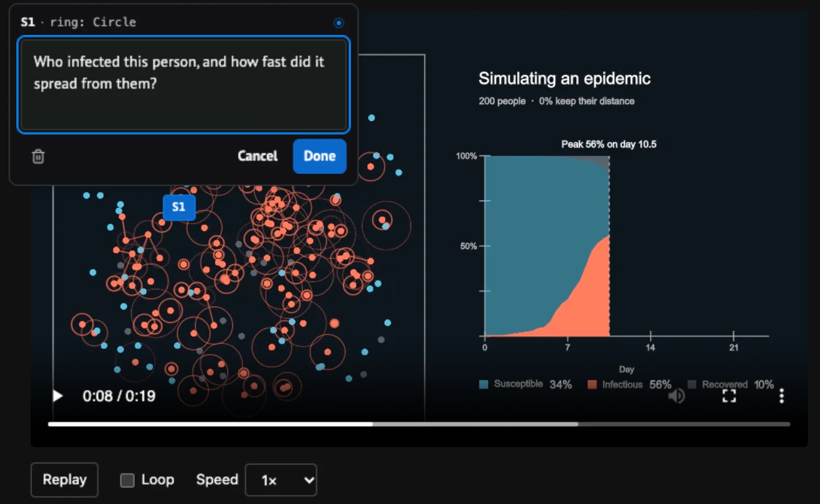Click the 'Peak 56% on day 10.5' label
This screenshot has width=820, height=504.
(609, 144)
